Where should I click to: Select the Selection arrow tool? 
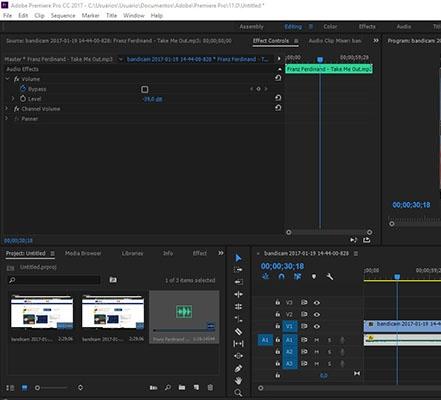238,258
